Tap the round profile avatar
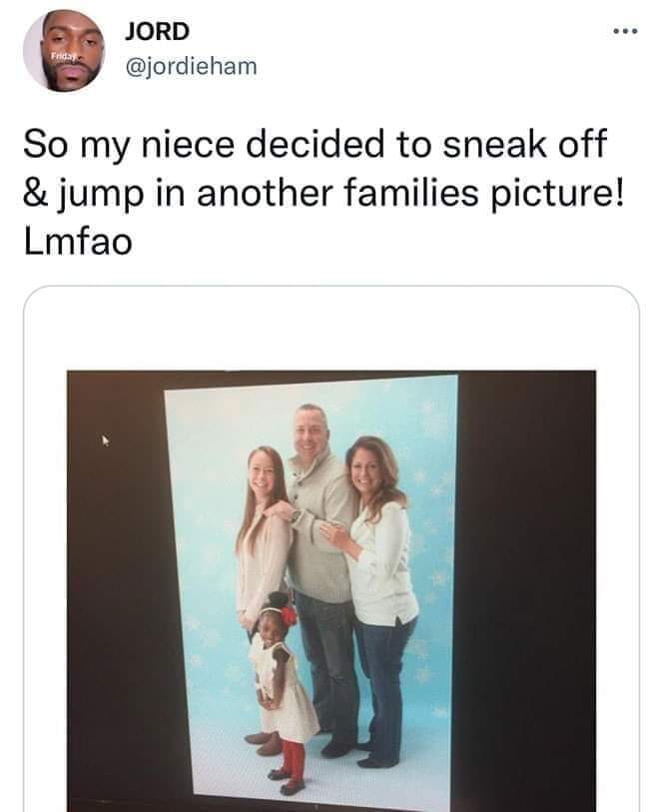 tap(65, 50)
